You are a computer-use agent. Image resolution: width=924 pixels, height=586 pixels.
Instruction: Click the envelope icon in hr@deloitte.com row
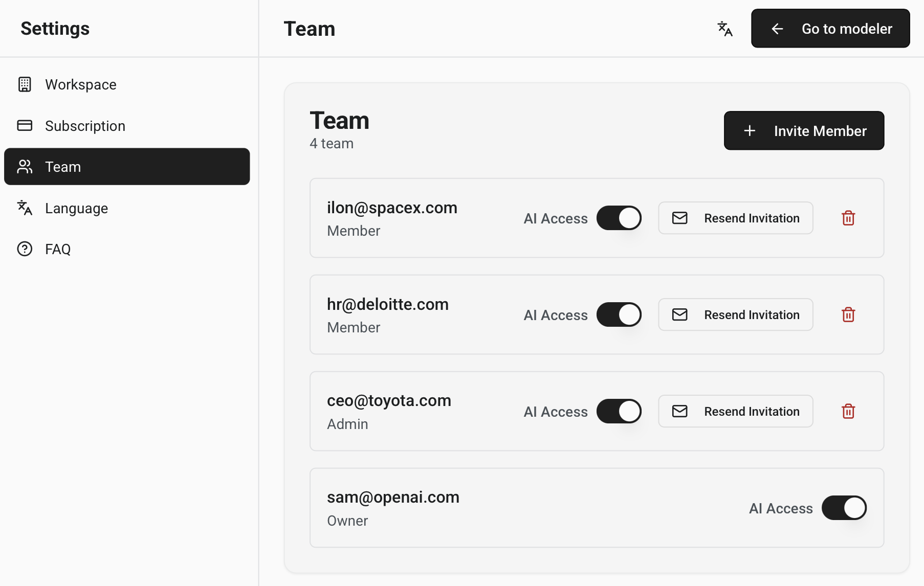pyautogui.click(x=679, y=314)
